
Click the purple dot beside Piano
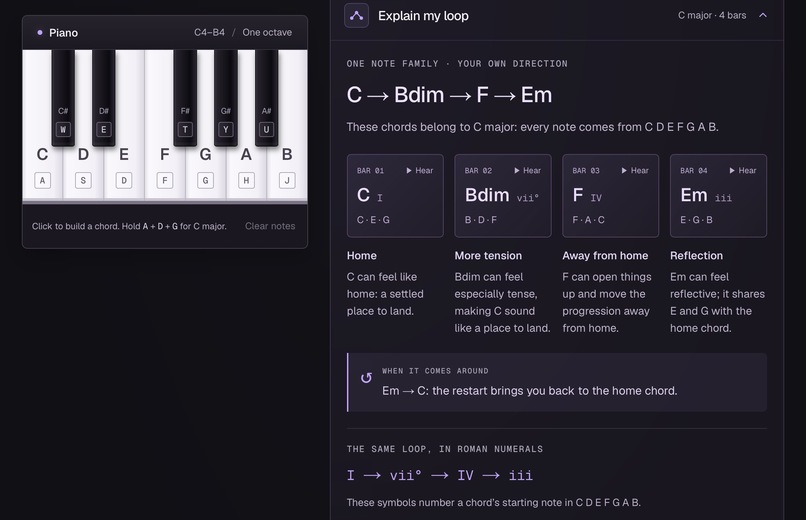click(x=40, y=32)
